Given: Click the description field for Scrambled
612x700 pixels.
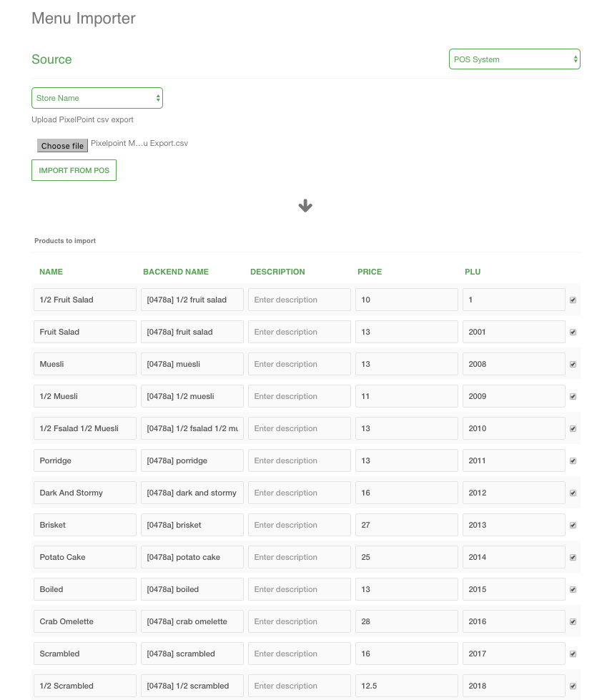Looking at the screenshot, I should (299, 654).
